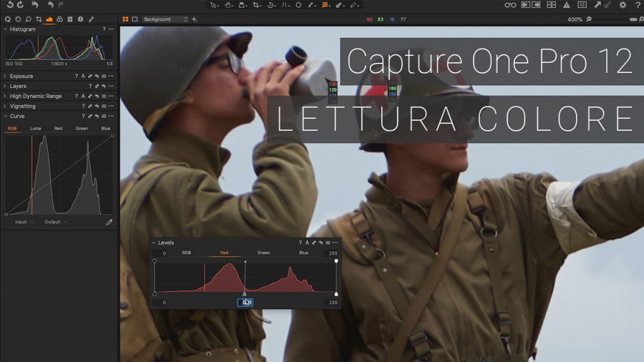Screen dimensions: 644x362
Task: Open the Lens tool tab
Action: 28,19
